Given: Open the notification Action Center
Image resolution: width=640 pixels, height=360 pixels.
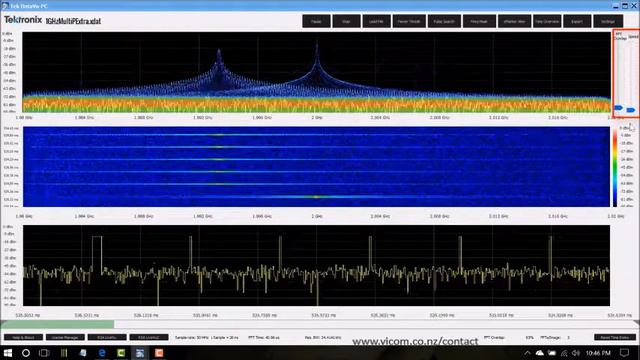Looking at the screenshot, I should (624, 353).
